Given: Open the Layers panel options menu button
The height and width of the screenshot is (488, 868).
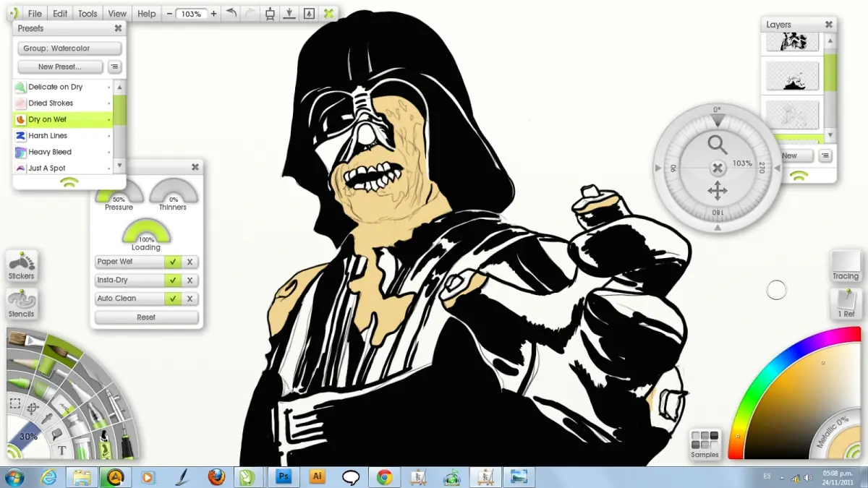Looking at the screenshot, I should click(x=825, y=155).
